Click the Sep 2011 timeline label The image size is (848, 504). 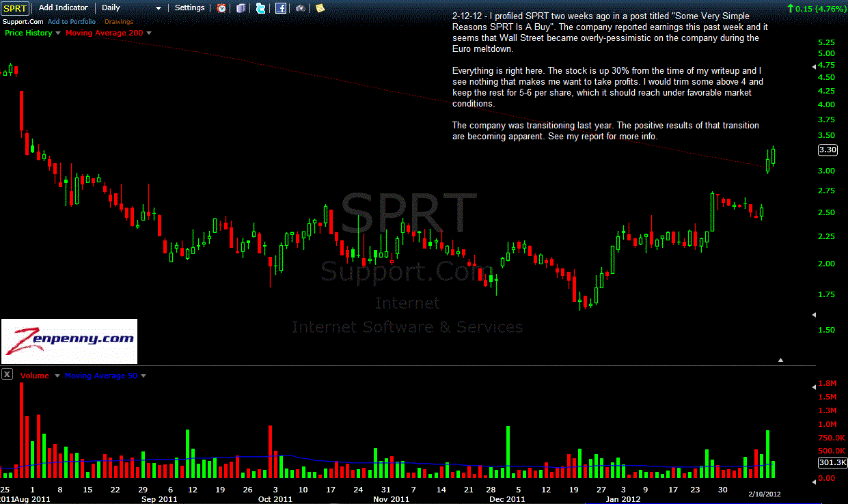pyautogui.click(x=161, y=499)
